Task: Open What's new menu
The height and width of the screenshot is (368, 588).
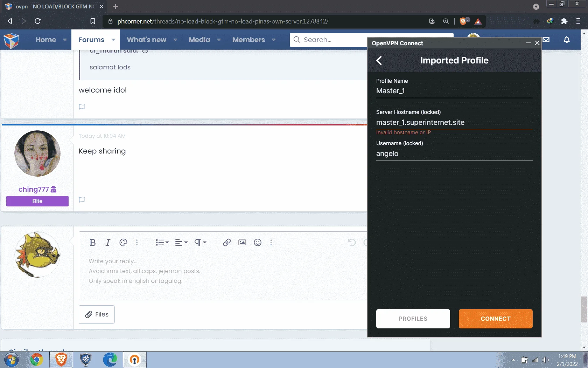Action: 147,40
